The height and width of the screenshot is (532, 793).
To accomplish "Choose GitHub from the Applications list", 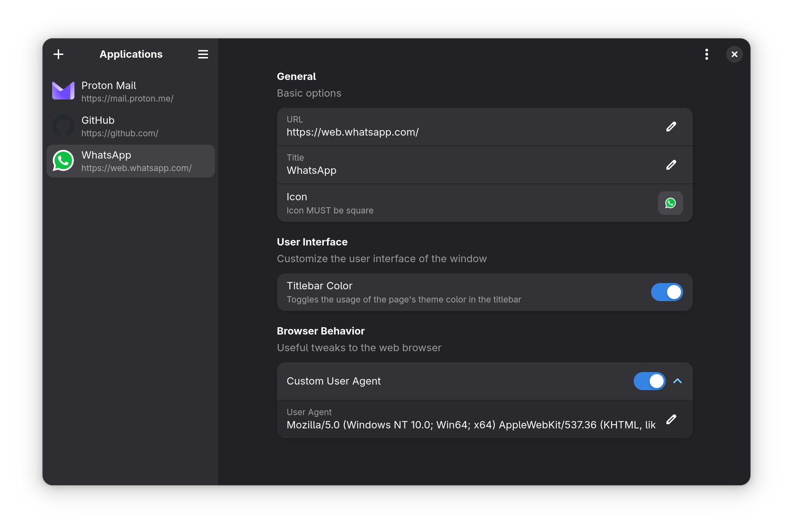I will (x=130, y=126).
